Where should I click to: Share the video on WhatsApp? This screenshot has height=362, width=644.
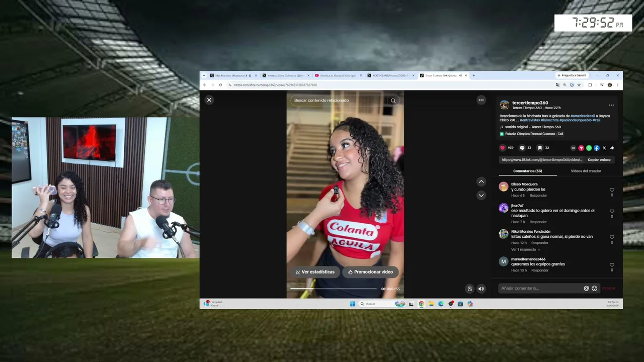click(589, 148)
